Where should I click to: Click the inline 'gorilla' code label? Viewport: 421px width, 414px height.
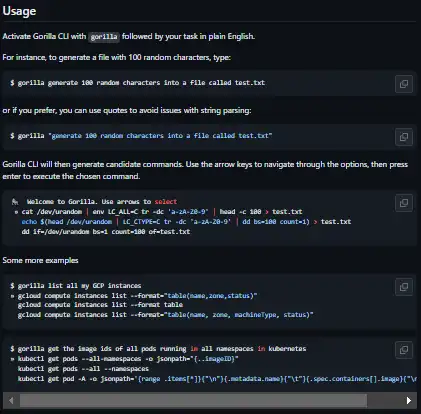(104, 37)
